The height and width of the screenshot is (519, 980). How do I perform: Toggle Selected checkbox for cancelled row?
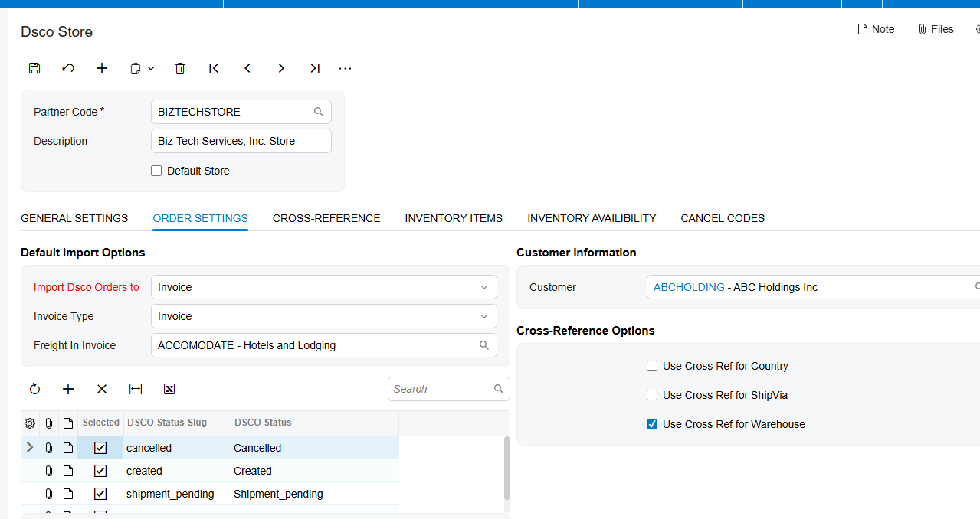100,448
